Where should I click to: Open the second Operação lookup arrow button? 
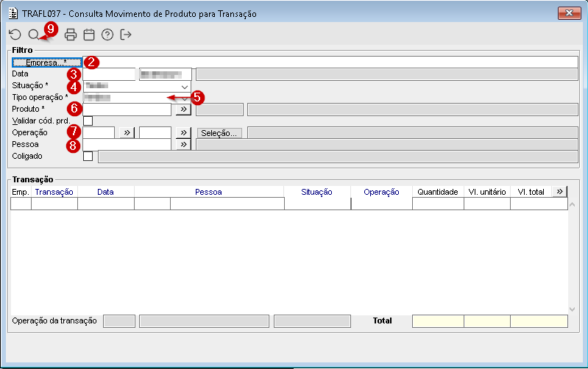pos(183,133)
